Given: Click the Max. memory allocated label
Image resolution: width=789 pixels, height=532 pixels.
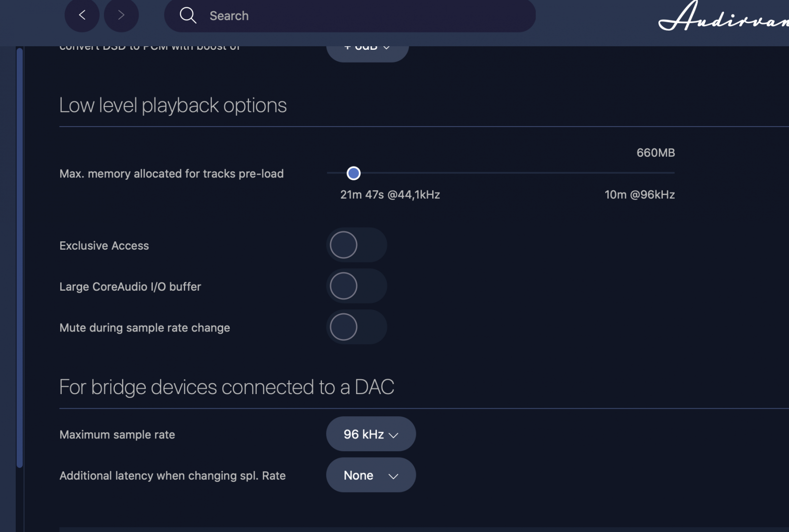Looking at the screenshot, I should coord(171,174).
